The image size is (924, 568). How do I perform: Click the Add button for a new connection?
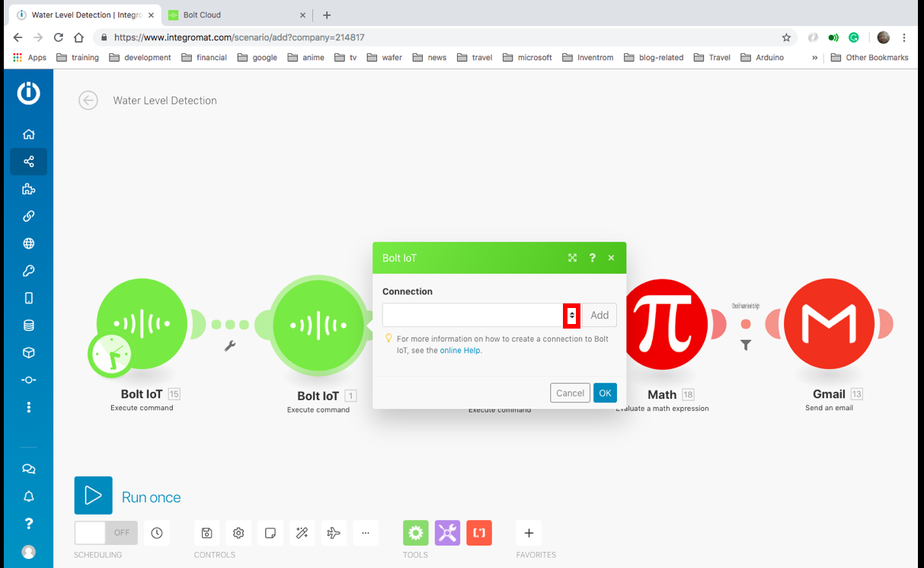pos(599,315)
